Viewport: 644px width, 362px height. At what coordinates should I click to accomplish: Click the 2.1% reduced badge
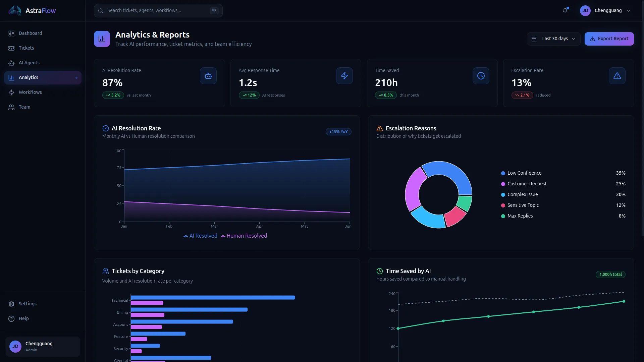click(x=522, y=95)
